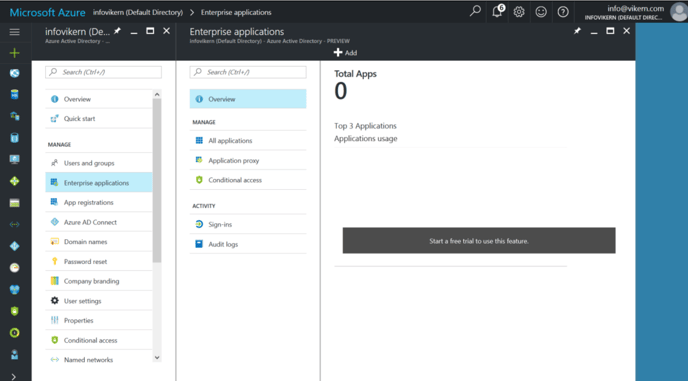Click the cube resource icon below SQL
688x381 pixels.
14,116
